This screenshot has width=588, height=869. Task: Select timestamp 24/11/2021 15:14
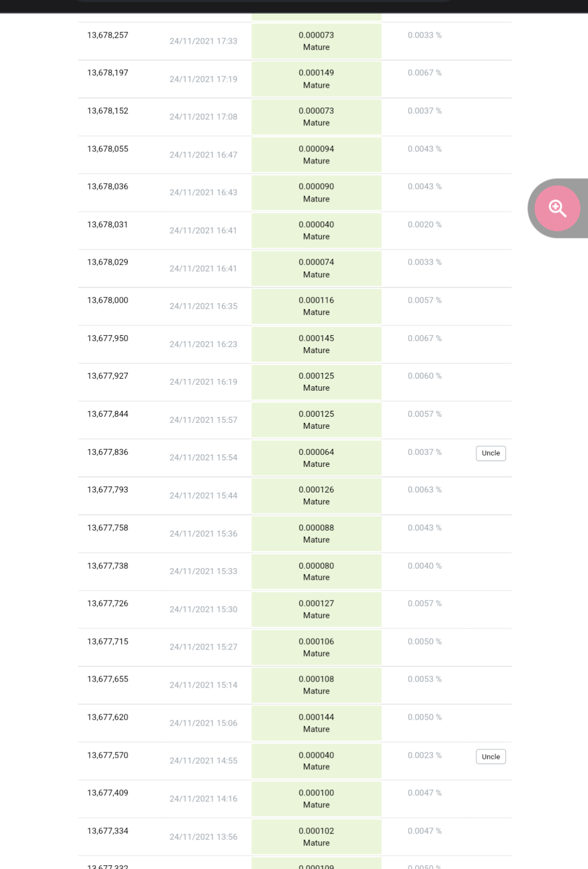203,685
